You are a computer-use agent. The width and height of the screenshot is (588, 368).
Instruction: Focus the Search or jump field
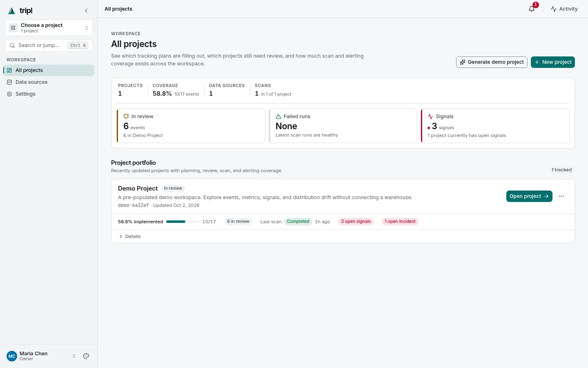click(x=49, y=45)
